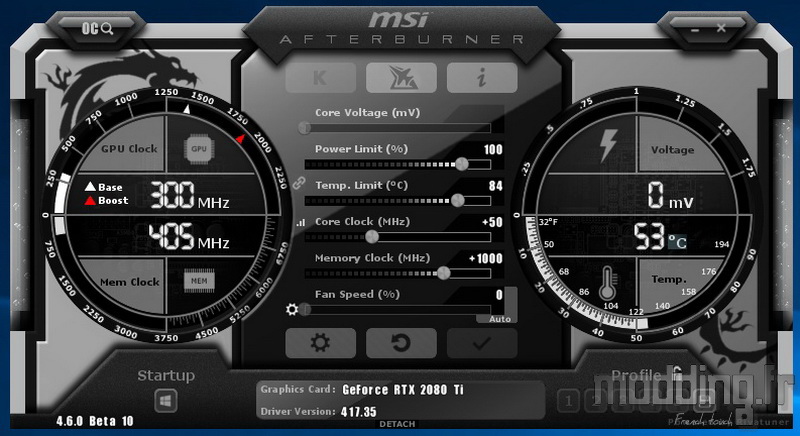Click the 53 temperature reading
Image resolution: width=800 pixels, height=436 pixels.
[x=649, y=237]
